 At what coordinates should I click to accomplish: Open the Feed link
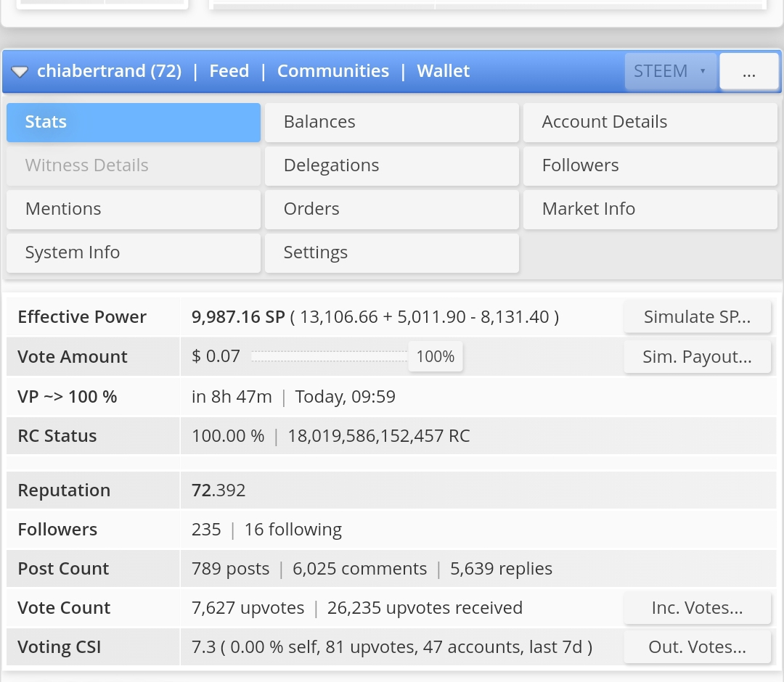(229, 71)
